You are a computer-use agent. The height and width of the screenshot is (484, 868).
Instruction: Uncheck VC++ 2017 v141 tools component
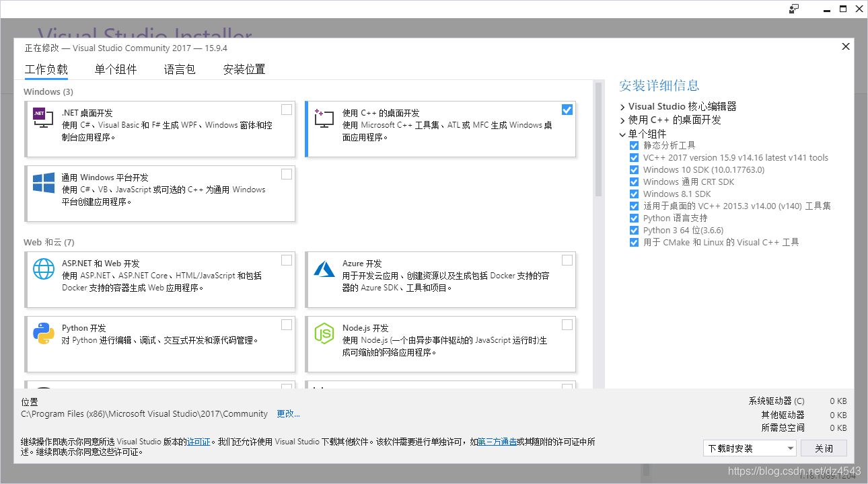pos(634,157)
